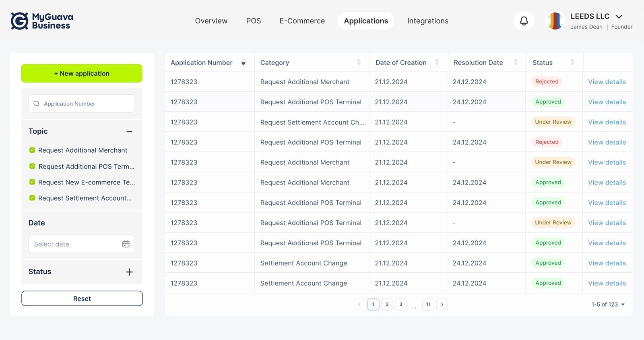Sort by Application Number arrow
This screenshot has width=644, height=340.
click(x=243, y=63)
